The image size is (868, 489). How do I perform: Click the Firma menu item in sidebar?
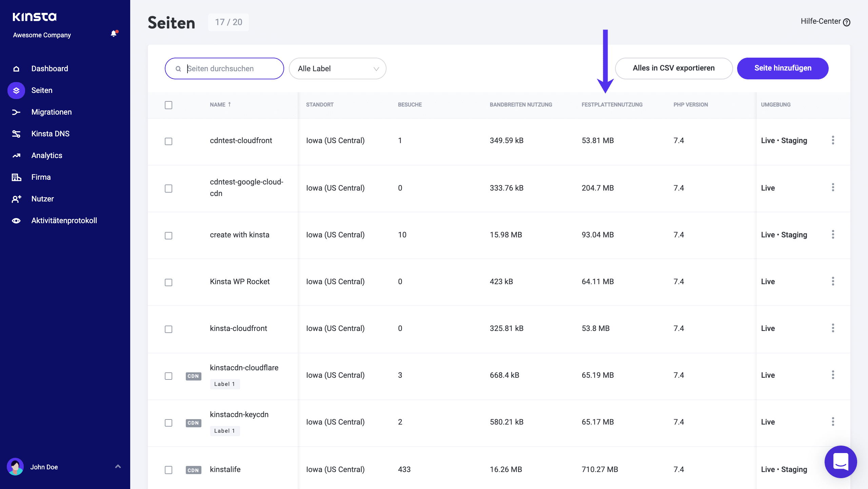point(41,177)
